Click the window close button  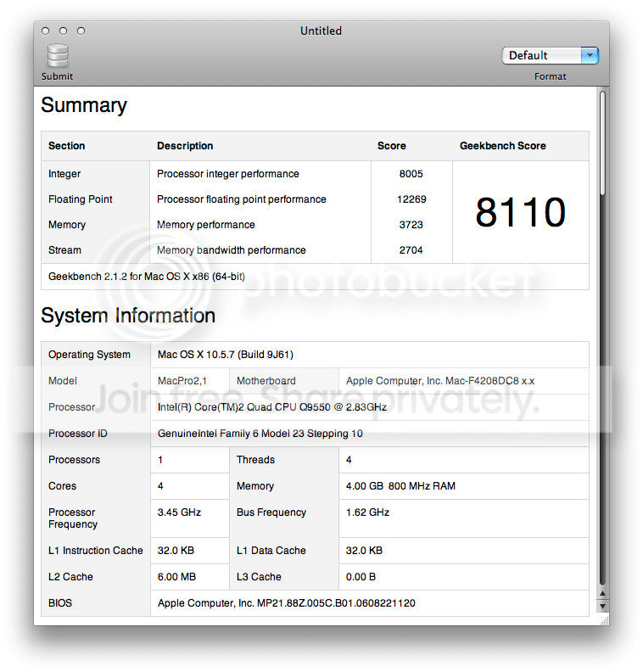tap(46, 31)
